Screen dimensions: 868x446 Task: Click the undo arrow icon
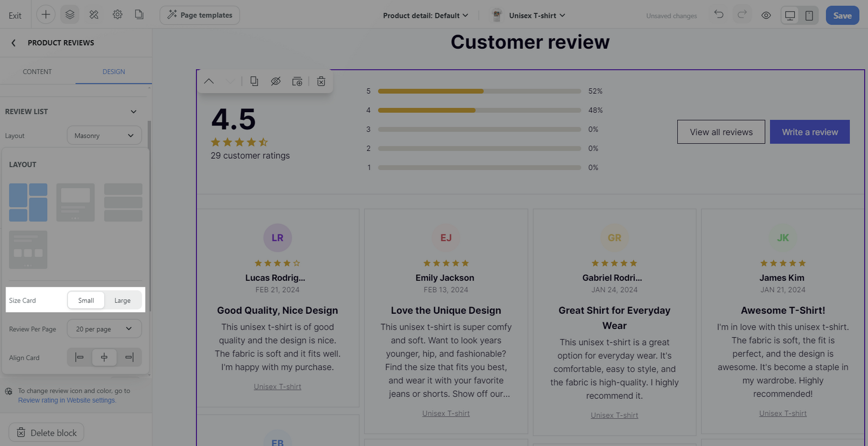pyautogui.click(x=719, y=15)
